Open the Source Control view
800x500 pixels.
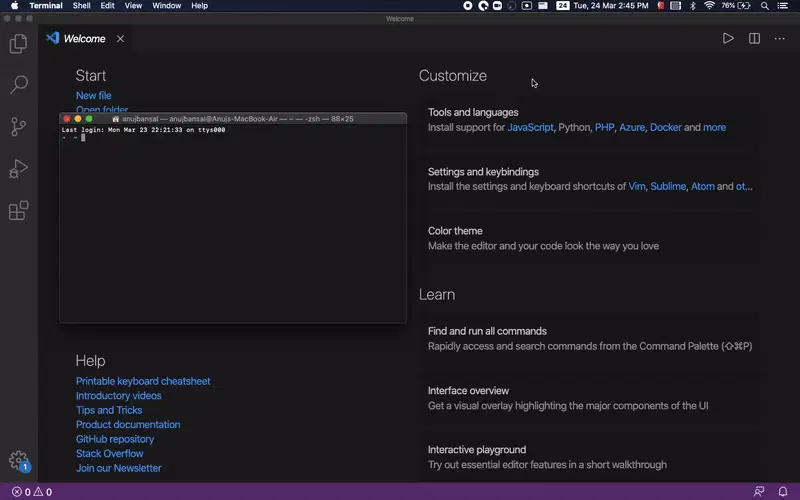click(x=18, y=127)
